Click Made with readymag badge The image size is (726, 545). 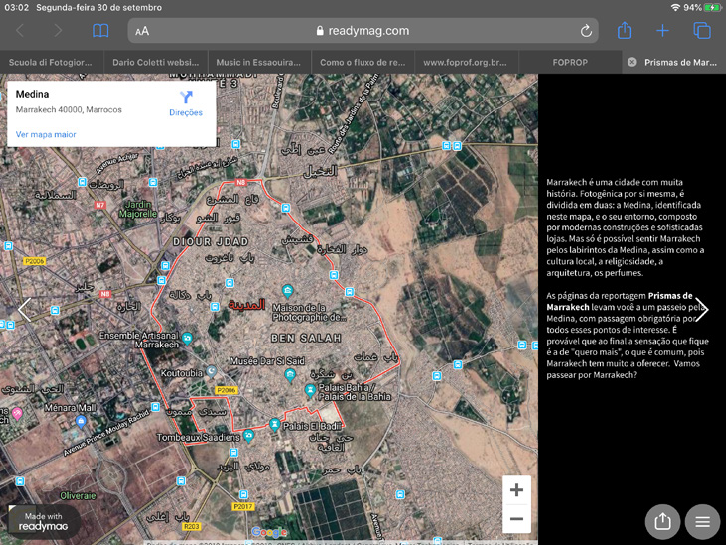pyautogui.click(x=44, y=522)
